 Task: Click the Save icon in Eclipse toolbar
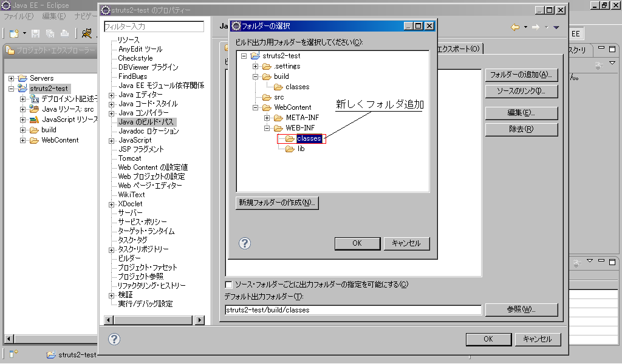click(x=35, y=33)
